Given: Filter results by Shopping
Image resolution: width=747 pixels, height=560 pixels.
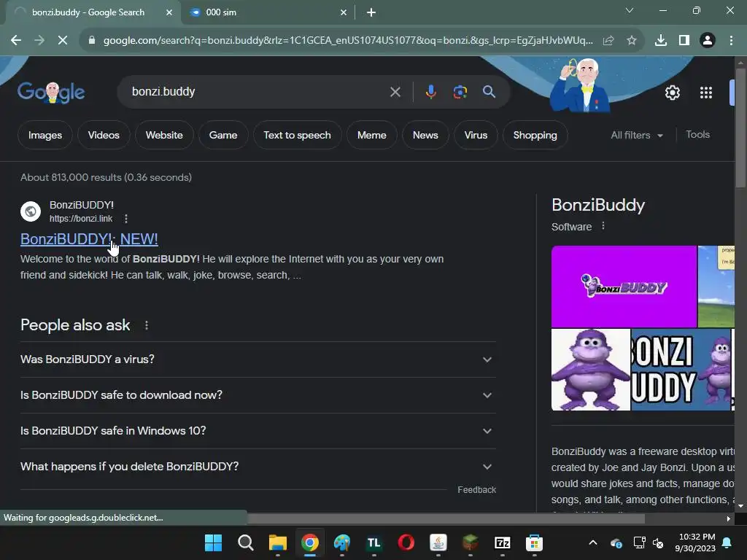Looking at the screenshot, I should coord(535,135).
